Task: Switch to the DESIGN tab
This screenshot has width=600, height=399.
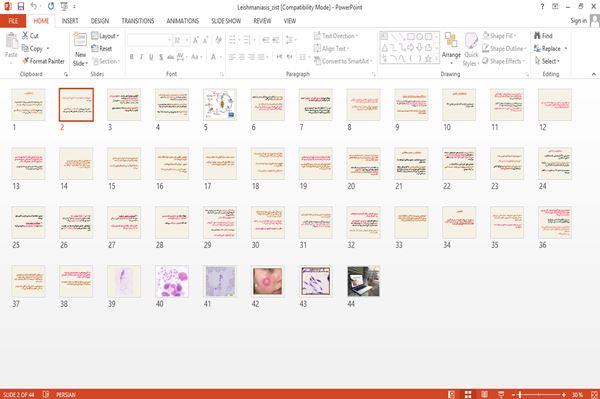Action: pyautogui.click(x=99, y=21)
